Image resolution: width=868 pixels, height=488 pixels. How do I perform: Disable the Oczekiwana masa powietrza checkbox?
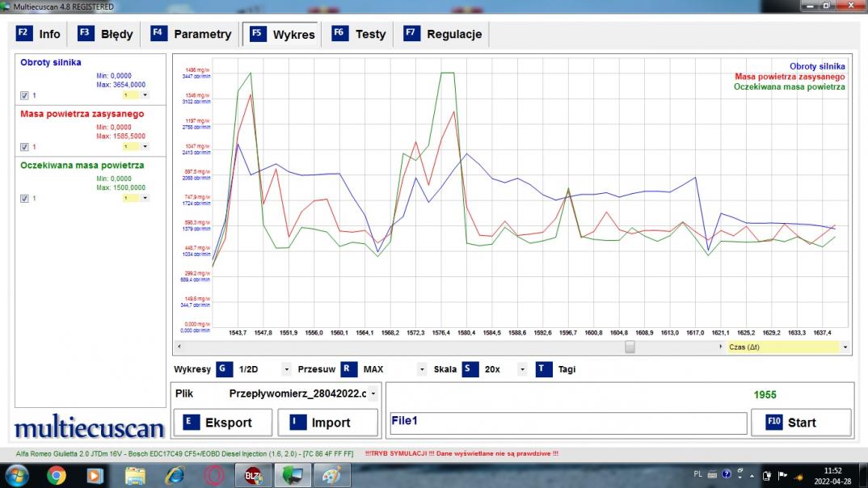[24, 199]
